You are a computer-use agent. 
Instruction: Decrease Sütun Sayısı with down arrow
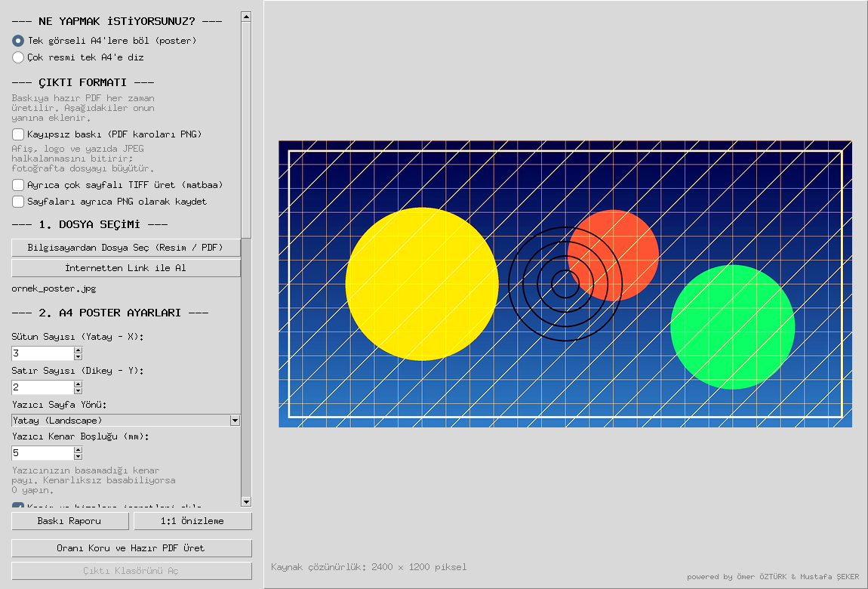click(x=78, y=357)
